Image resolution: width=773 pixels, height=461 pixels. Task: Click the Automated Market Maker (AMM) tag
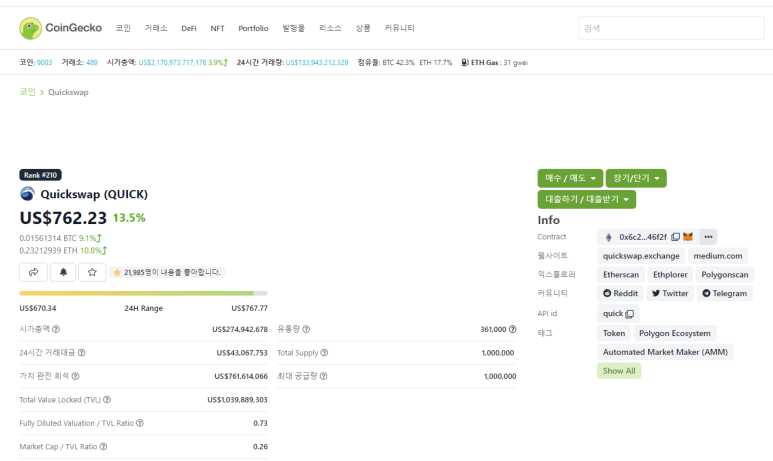(x=665, y=352)
